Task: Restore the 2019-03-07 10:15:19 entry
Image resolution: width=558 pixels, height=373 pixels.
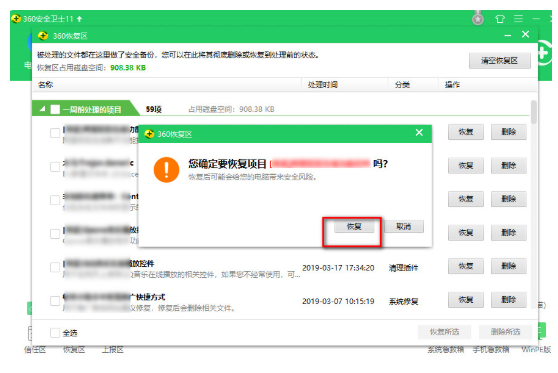Action: (465, 300)
